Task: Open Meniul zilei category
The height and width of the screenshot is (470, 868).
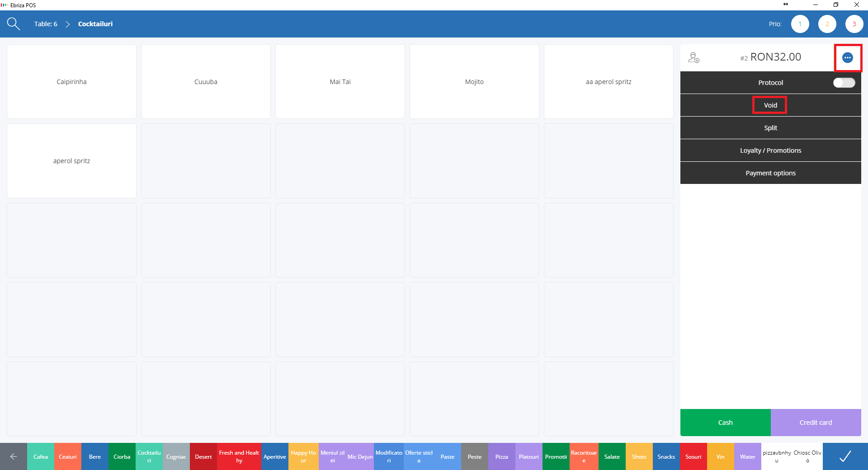Action: pyautogui.click(x=333, y=456)
